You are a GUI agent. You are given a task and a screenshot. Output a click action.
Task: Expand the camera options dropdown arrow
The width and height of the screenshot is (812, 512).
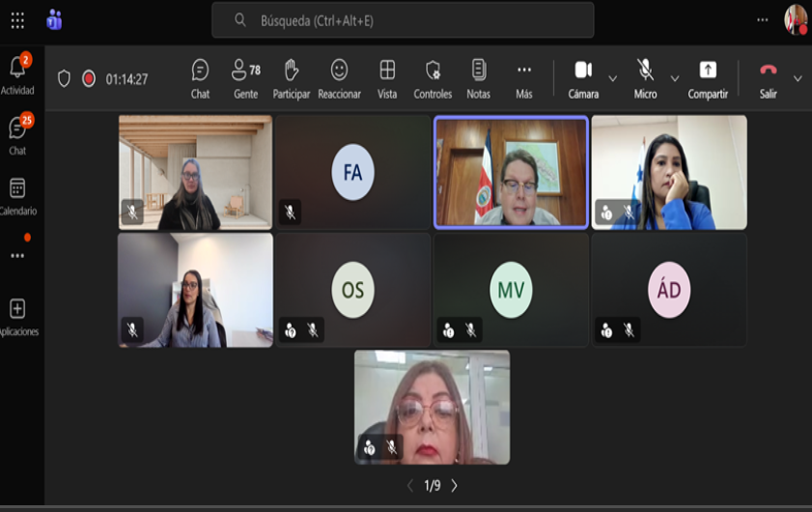coord(612,78)
